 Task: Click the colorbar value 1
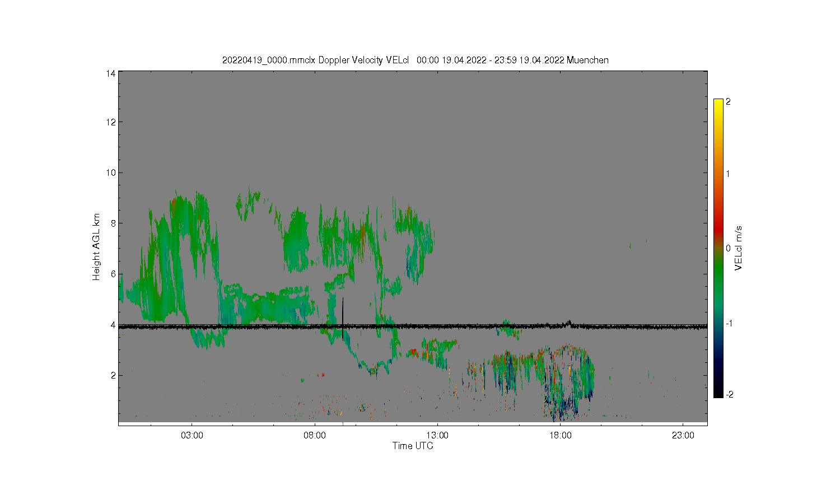[x=728, y=174]
